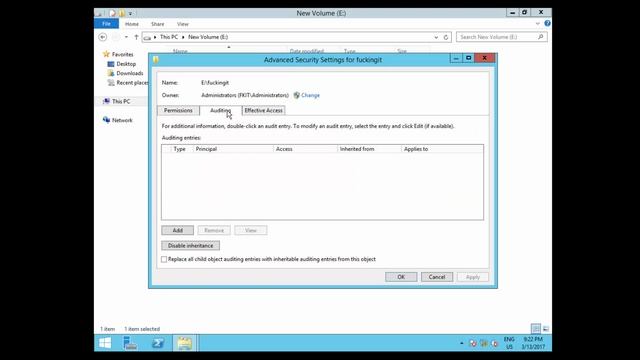The width and height of the screenshot is (640, 360).
Task: Open the Permissions tab
Action: point(178,111)
